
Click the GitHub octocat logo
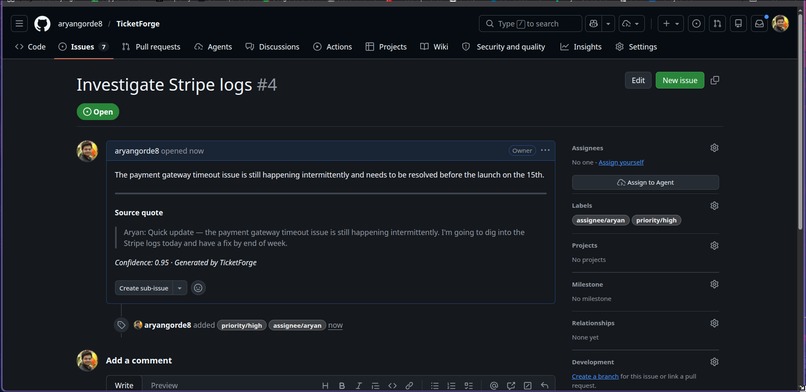(x=42, y=24)
